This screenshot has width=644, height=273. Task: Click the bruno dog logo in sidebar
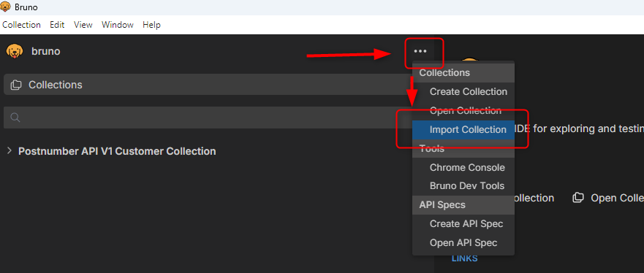[15, 51]
